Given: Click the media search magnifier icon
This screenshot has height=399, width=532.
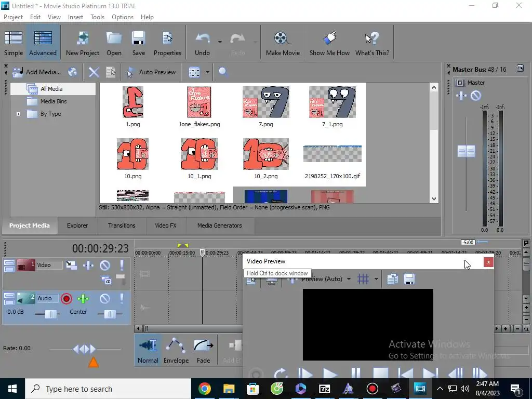Looking at the screenshot, I should pos(223,72).
